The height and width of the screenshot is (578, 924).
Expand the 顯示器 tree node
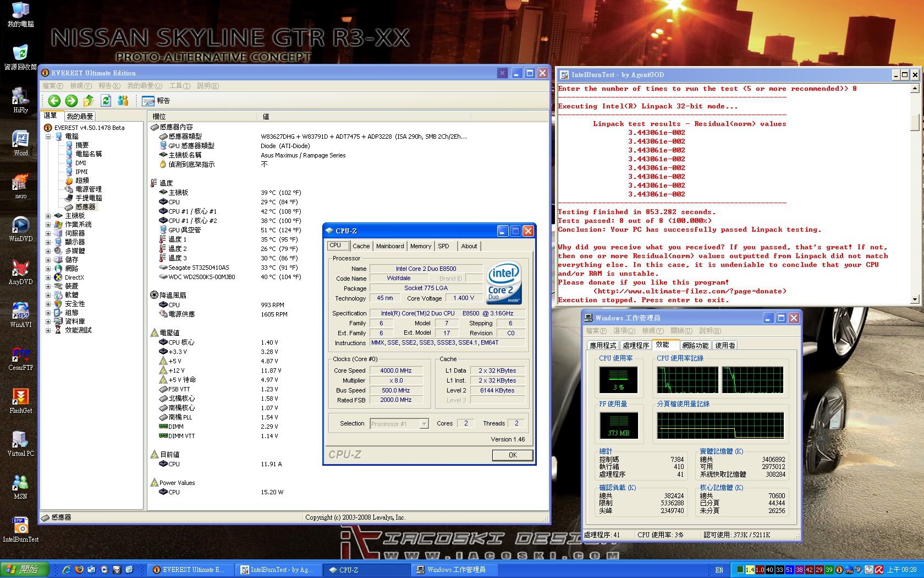point(48,242)
